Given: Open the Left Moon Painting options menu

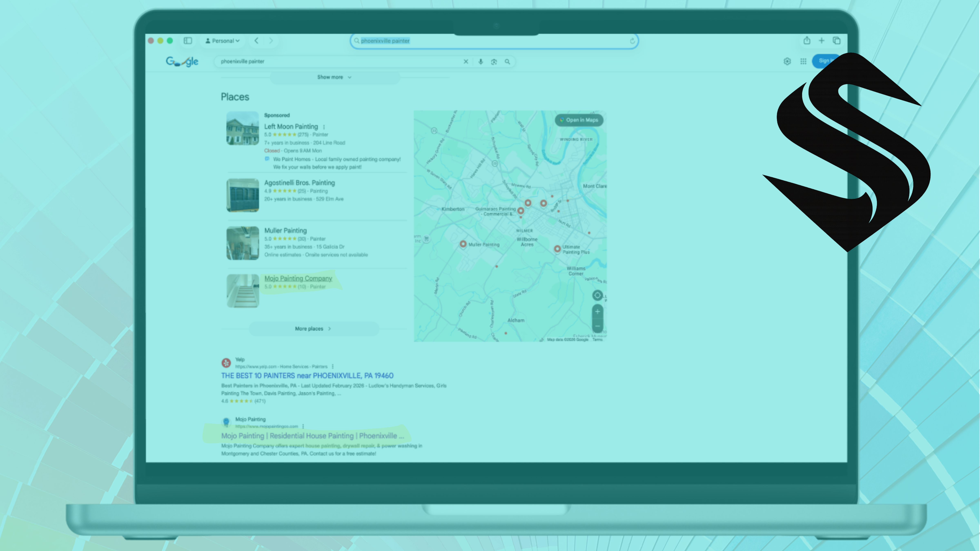Looking at the screenshot, I should click(324, 127).
